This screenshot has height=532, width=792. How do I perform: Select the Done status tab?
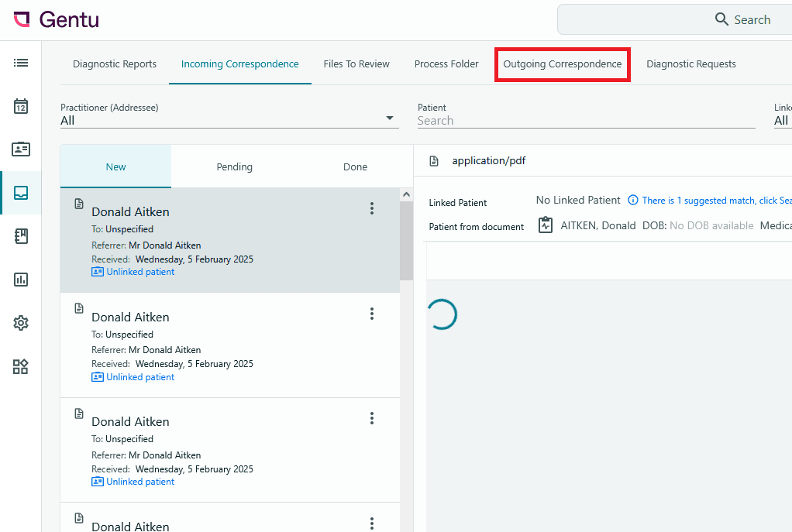point(355,167)
